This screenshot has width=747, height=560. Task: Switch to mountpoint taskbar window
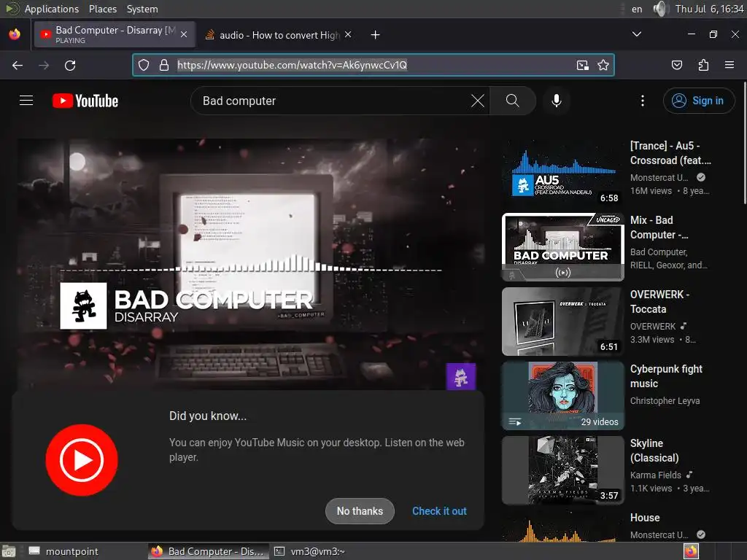pyautogui.click(x=63, y=551)
